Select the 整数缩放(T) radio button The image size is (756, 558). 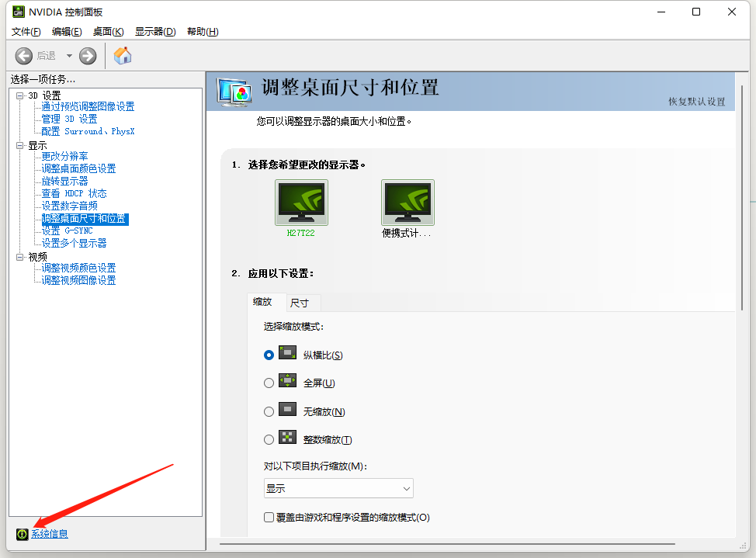point(269,440)
